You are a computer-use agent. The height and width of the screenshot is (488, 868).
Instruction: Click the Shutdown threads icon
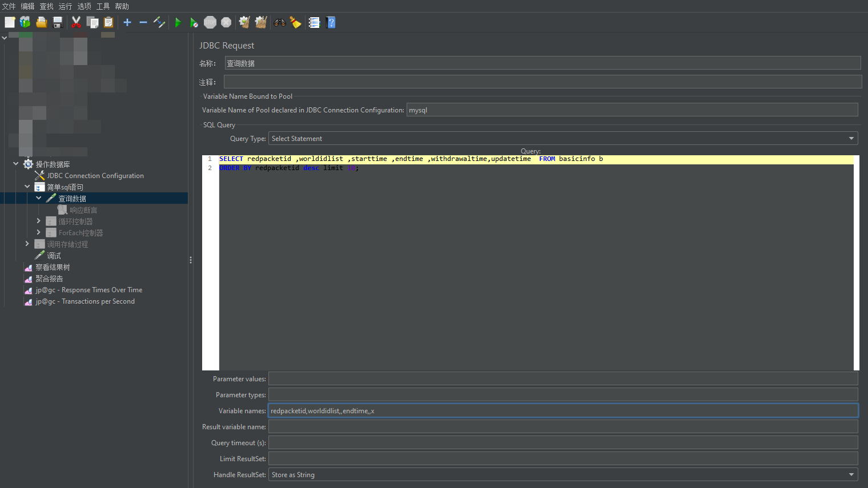pyautogui.click(x=226, y=22)
